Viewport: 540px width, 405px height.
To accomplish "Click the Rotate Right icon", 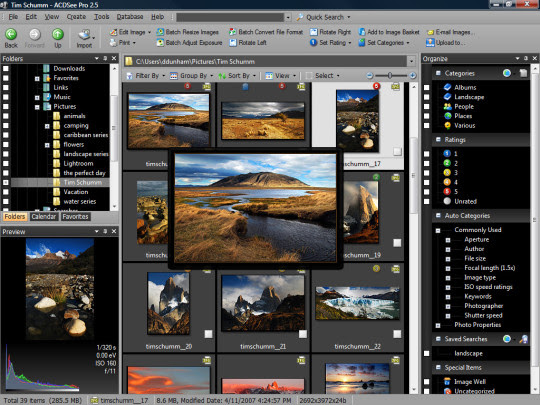I will (x=313, y=32).
